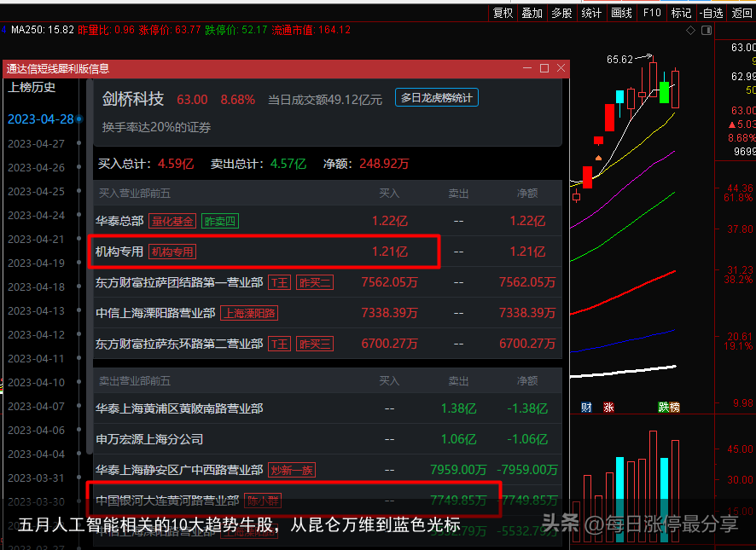Click 净额 header in 卖出营业部前五 table

(527, 381)
